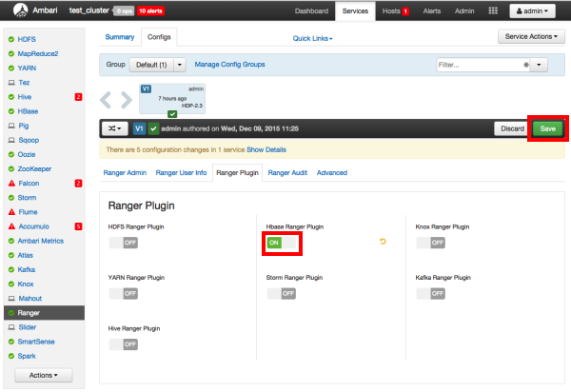The width and height of the screenshot is (571, 392).
Task: Discard the configuration changes
Action: point(512,128)
